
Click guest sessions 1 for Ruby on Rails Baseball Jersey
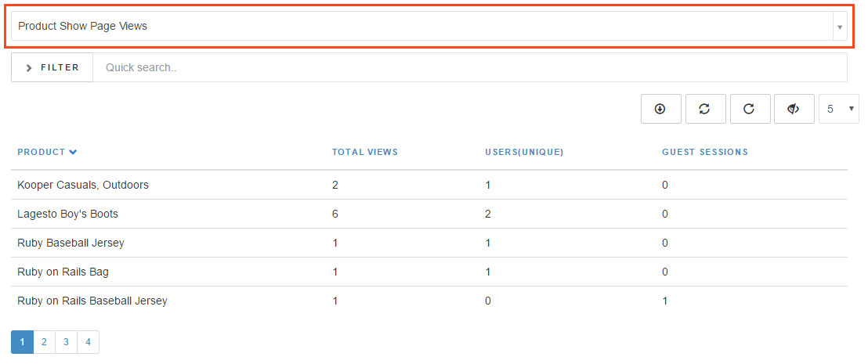(x=665, y=301)
